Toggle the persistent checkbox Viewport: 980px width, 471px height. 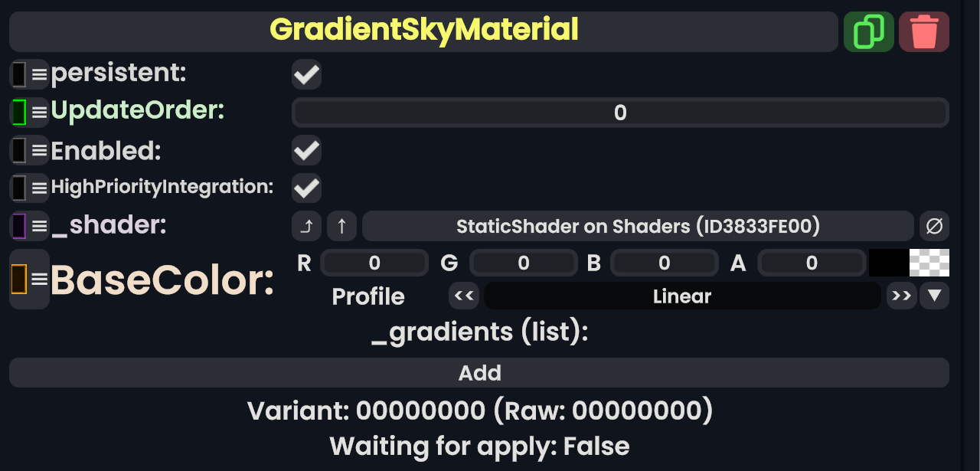point(306,74)
